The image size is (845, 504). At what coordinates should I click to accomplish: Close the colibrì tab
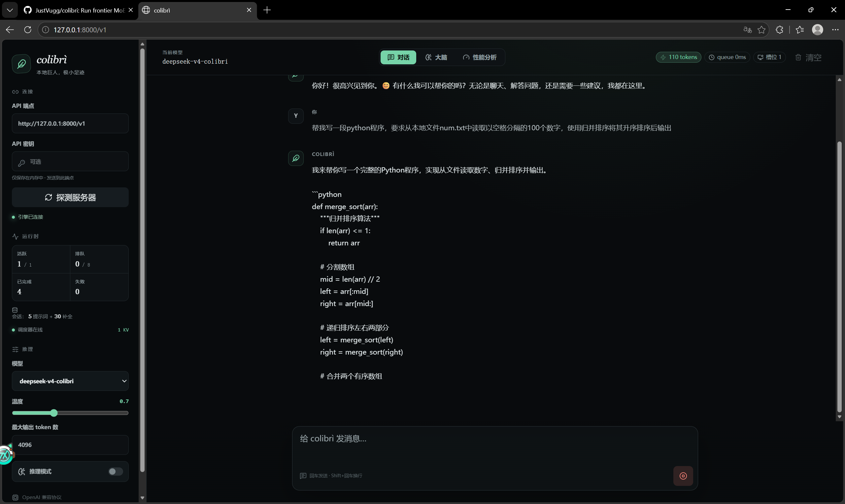[x=249, y=10]
